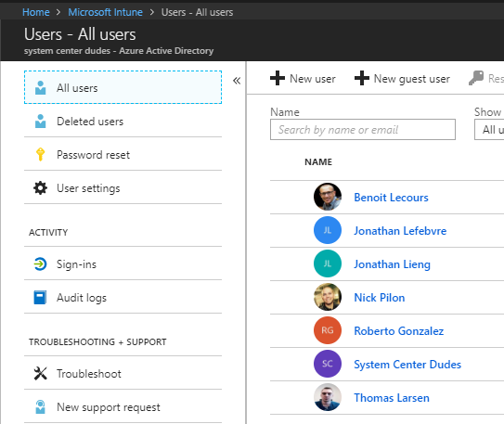The height and width of the screenshot is (424, 504).
Task: Click the Sign-ins arrow icon
Action: click(40, 264)
